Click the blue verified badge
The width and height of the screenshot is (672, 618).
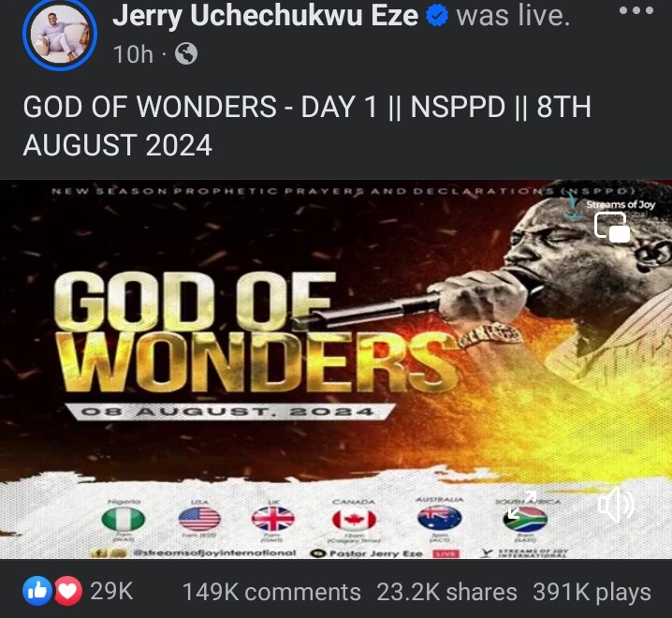pos(437,16)
